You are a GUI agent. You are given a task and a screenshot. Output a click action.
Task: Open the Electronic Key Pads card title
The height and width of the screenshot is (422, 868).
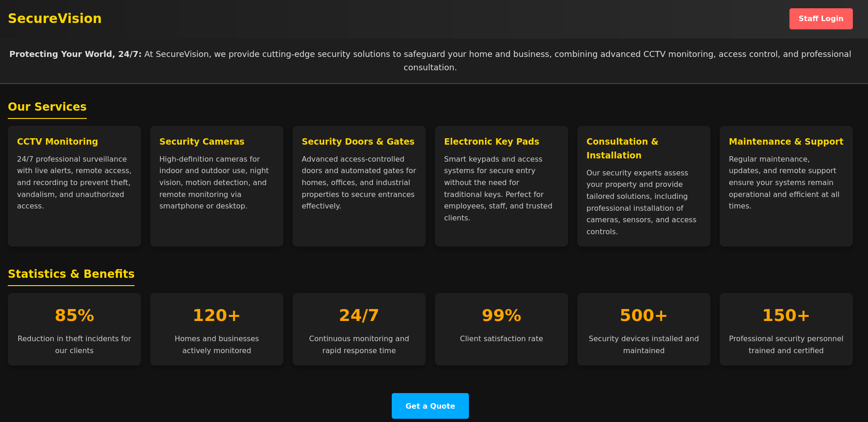[491, 141]
